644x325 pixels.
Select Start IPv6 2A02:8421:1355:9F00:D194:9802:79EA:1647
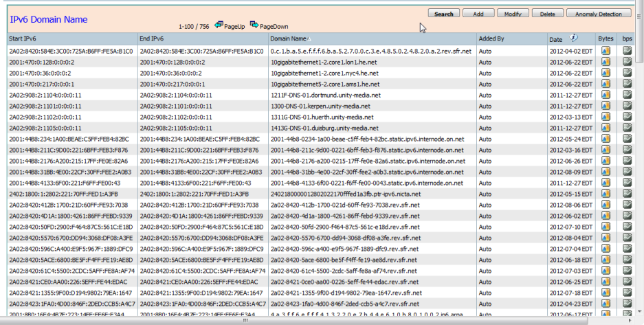(x=71, y=293)
